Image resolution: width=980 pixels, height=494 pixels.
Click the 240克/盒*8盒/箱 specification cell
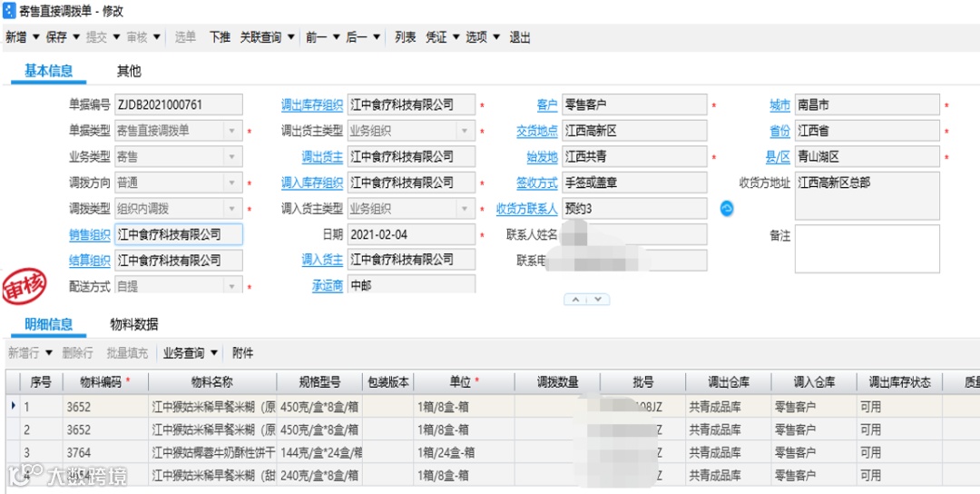tap(319, 476)
